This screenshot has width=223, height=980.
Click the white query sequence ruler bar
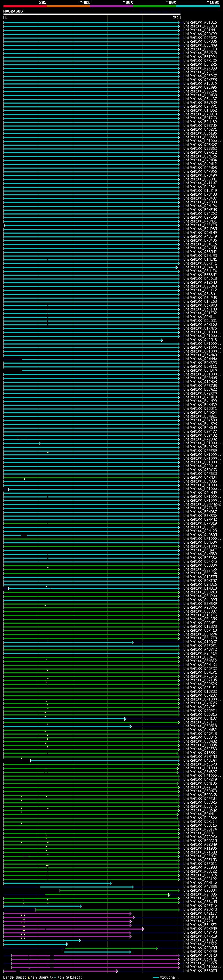[92, 15]
